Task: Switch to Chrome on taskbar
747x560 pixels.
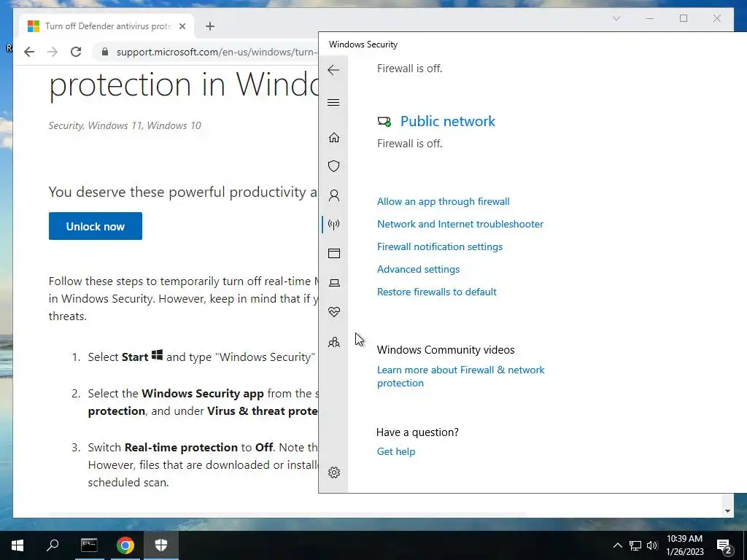Action: [125, 545]
